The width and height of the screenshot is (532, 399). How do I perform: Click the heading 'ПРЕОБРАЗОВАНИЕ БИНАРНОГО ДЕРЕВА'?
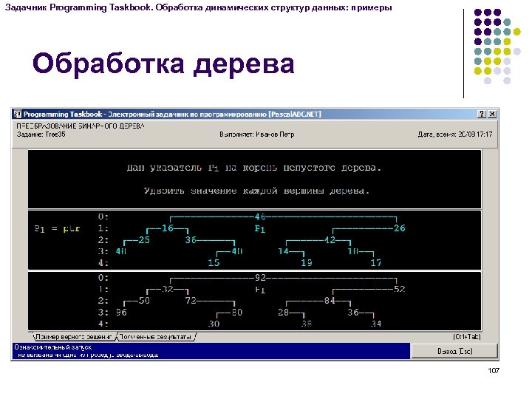tap(81, 126)
